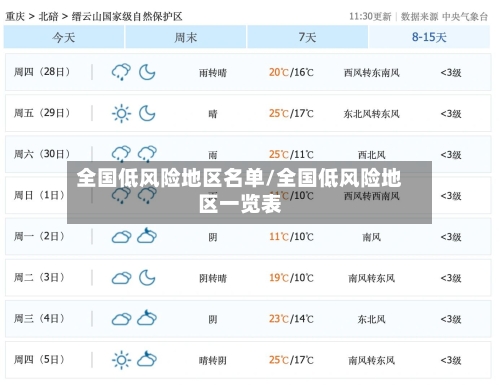Image resolution: width=500 pixels, height=385 pixels.
Task: Click the day cloud icon for 周三 (4日)
Action: click(121, 319)
